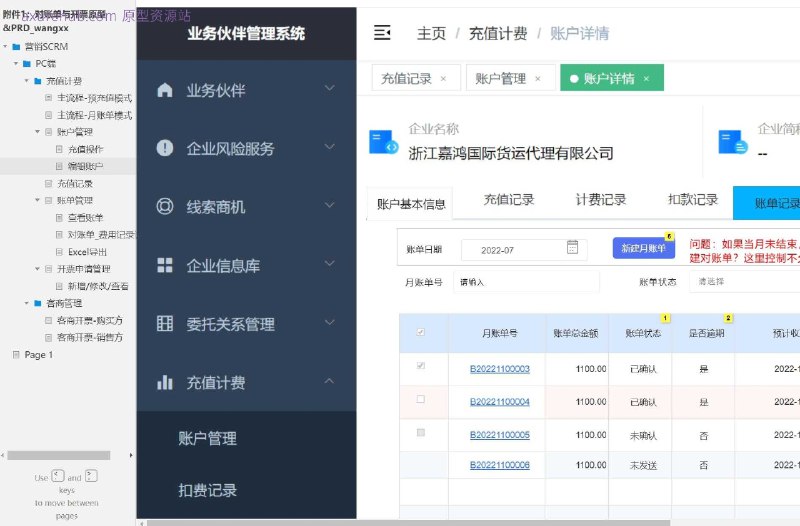This screenshot has width=800, height=526.
Task: Open 账户管理 submenu under 充值计费
Action: click(x=207, y=438)
